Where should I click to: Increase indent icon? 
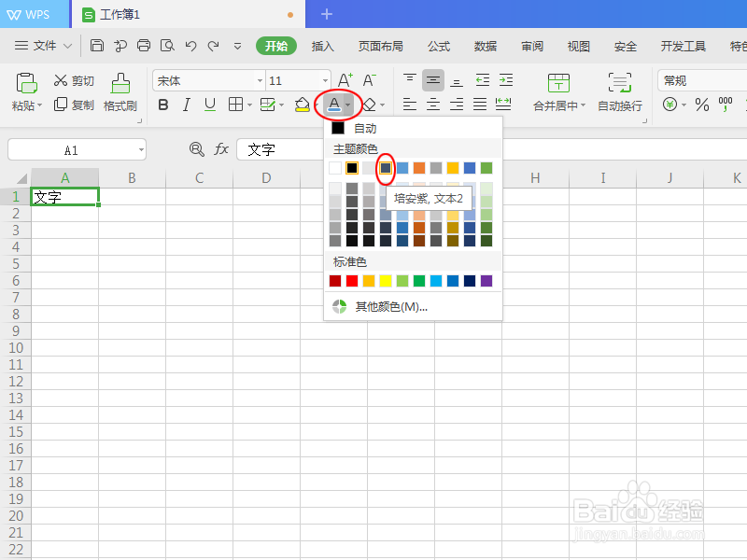[506, 80]
